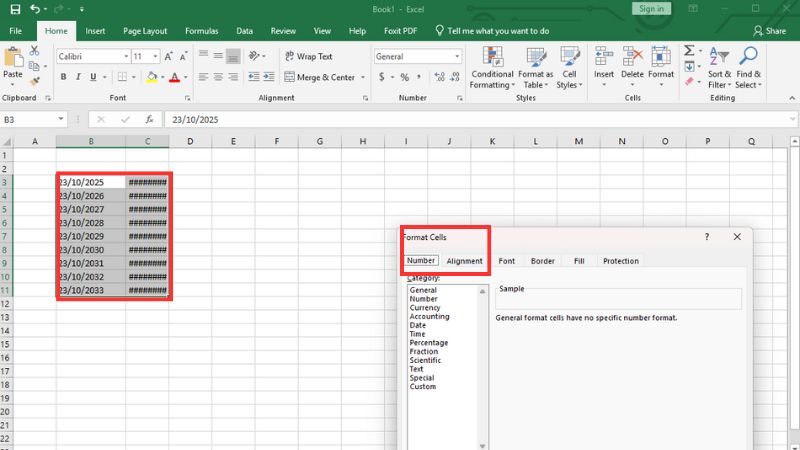Click the Insert Function fx icon
The image size is (800, 450).
click(150, 119)
